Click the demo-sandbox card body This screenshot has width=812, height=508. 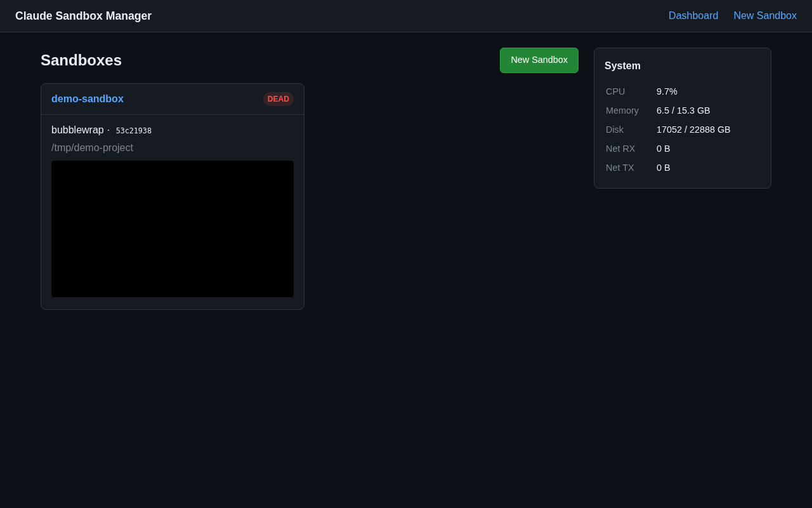click(x=173, y=210)
